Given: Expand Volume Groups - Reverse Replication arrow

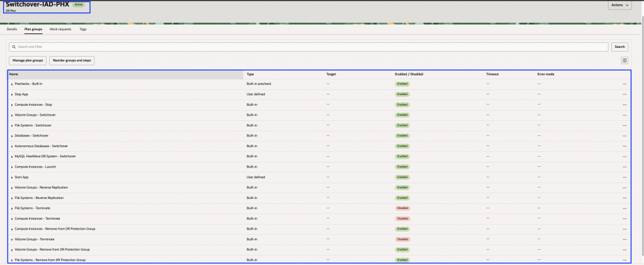Looking at the screenshot, I should pos(12,188).
